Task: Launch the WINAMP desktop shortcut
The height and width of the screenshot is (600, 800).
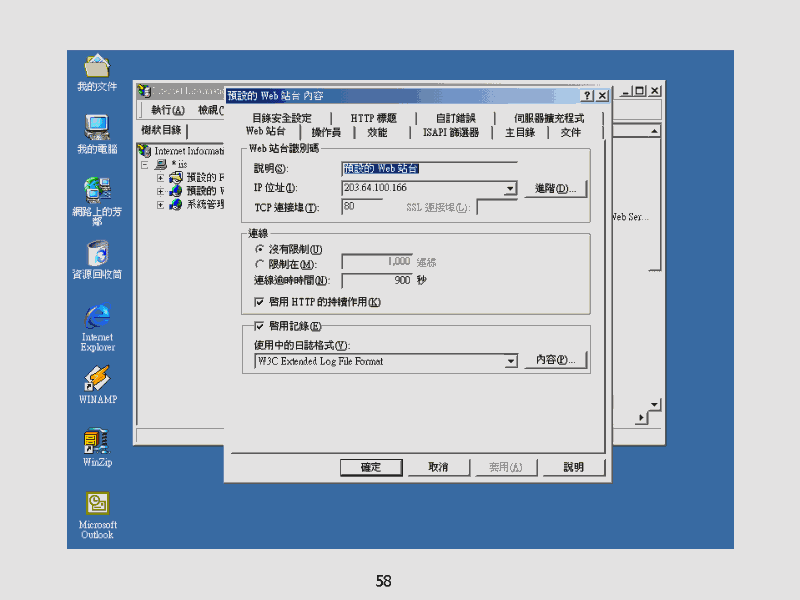Action: [x=97, y=380]
